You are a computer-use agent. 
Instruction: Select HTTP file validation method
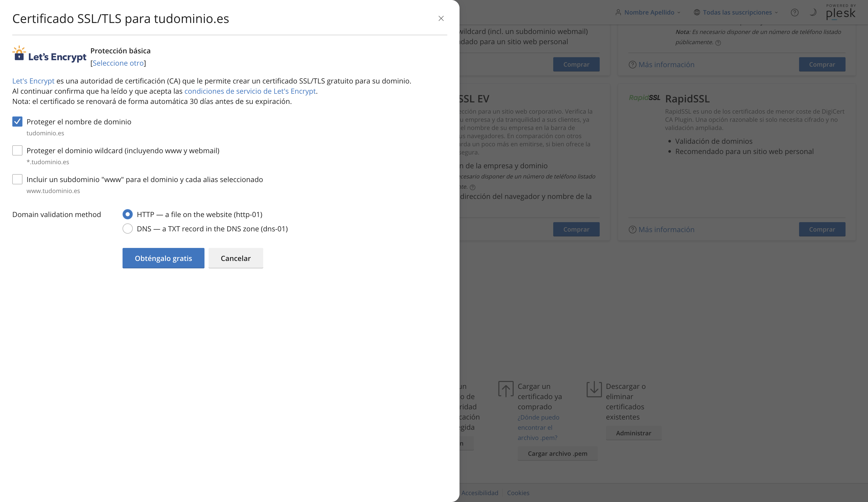(x=127, y=214)
